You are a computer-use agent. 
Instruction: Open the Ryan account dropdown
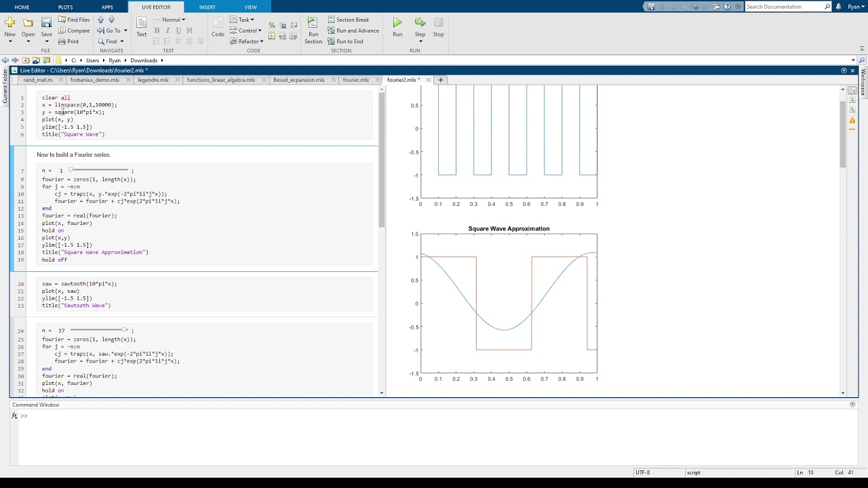pyautogui.click(x=856, y=7)
